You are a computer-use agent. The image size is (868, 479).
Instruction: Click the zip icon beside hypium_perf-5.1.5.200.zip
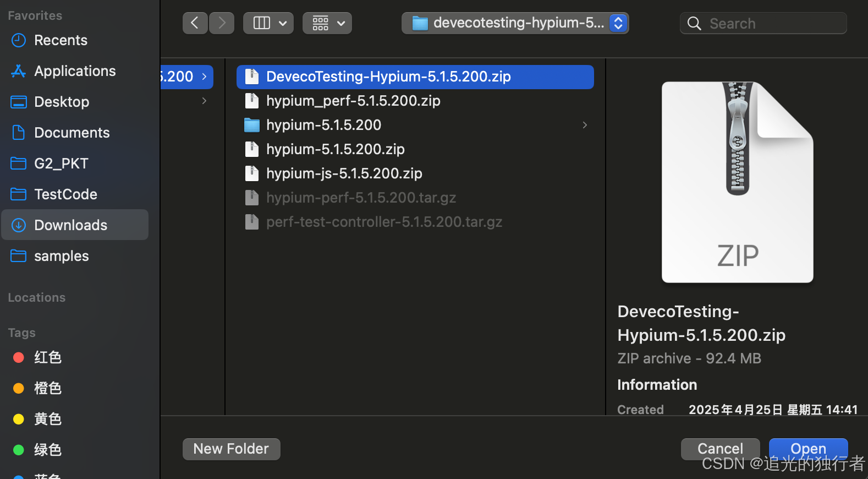click(x=252, y=101)
